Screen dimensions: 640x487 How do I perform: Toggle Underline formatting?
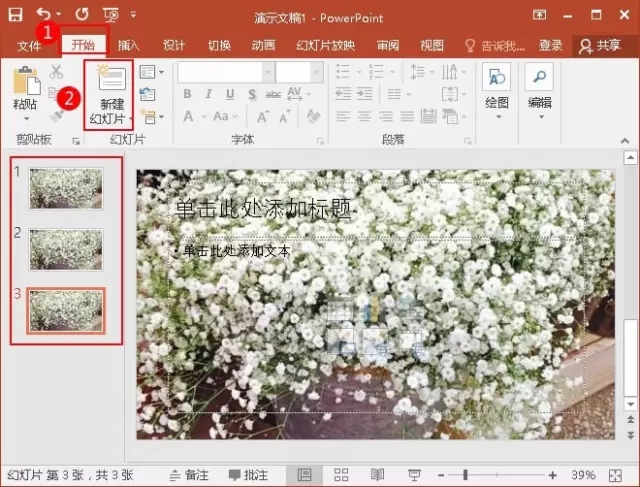pos(230,94)
